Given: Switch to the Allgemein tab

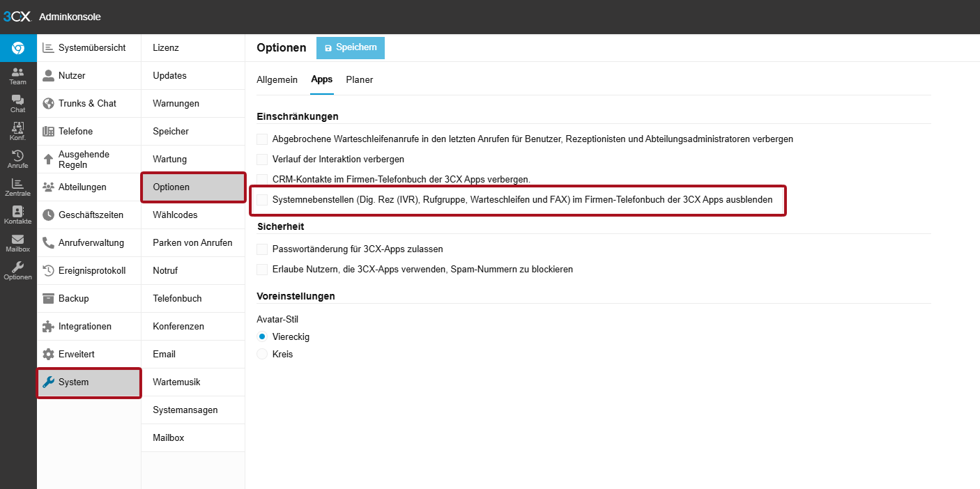Looking at the screenshot, I should [x=277, y=80].
